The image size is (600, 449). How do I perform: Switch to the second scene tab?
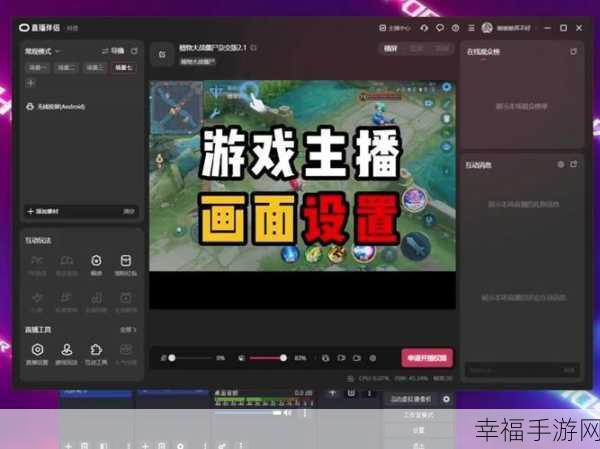click(66, 68)
